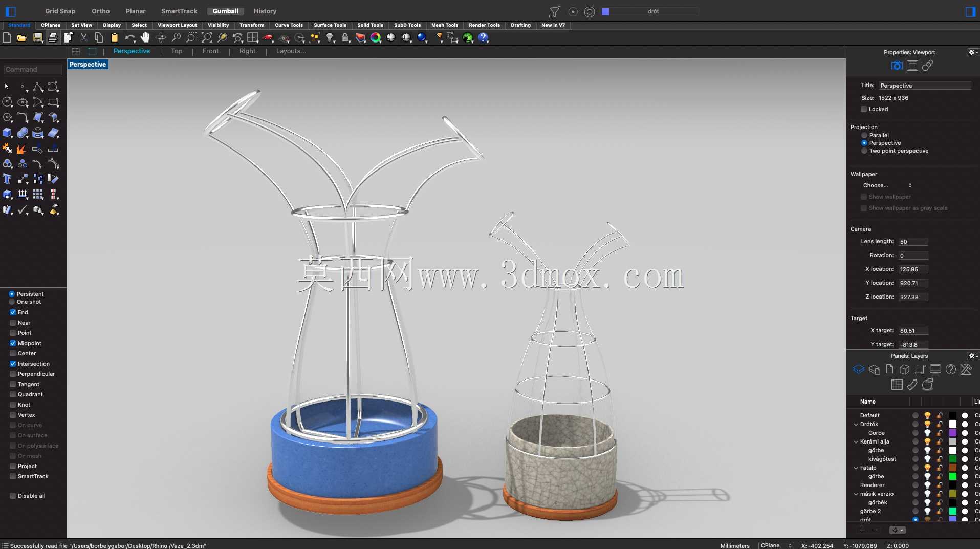Click the padlock Lock objects icon
980x549 pixels.
[345, 37]
